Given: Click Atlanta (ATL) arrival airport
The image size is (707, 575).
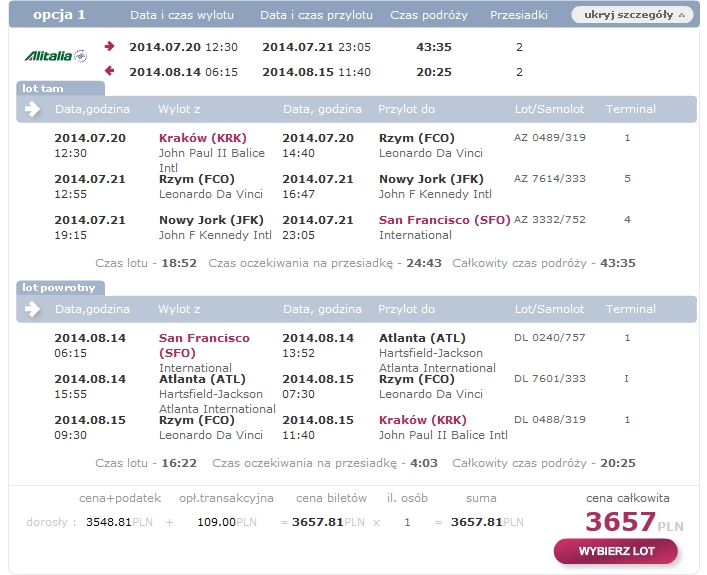Looking at the screenshot, I should point(422,338).
